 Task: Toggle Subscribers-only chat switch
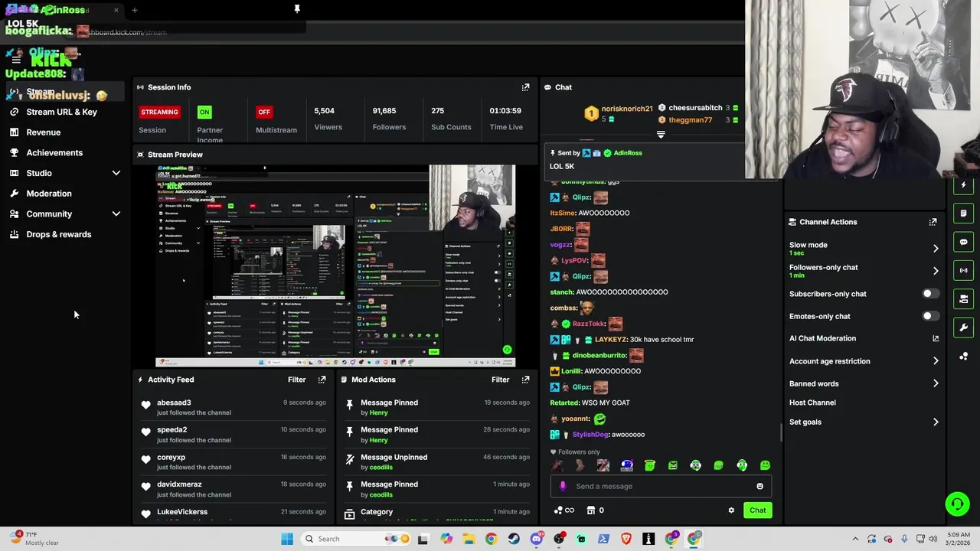point(929,294)
